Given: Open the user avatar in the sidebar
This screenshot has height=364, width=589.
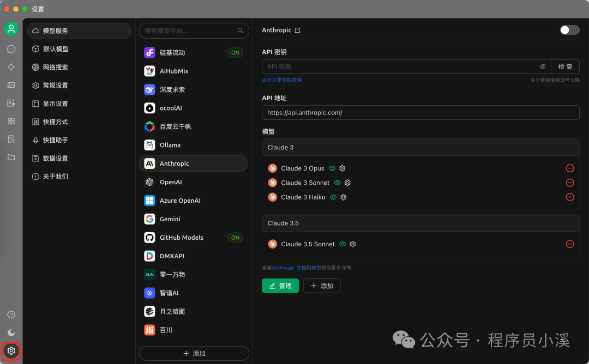Looking at the screenshot, I should pos(11,28).
